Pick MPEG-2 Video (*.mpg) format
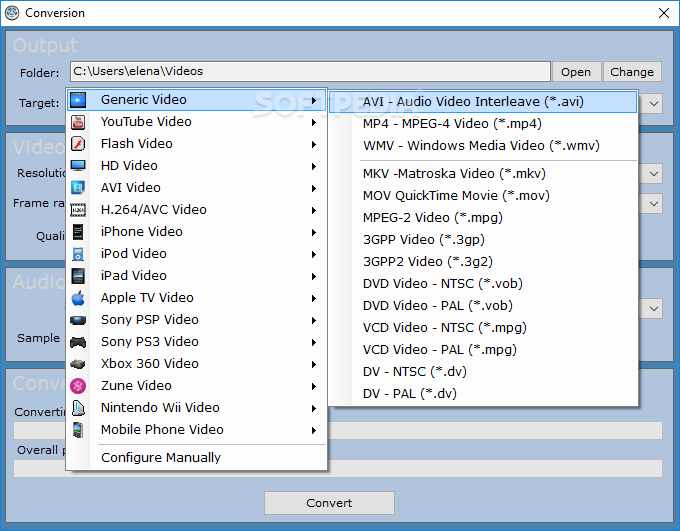This screenshot has height=531, width=680. pos(483,218)
